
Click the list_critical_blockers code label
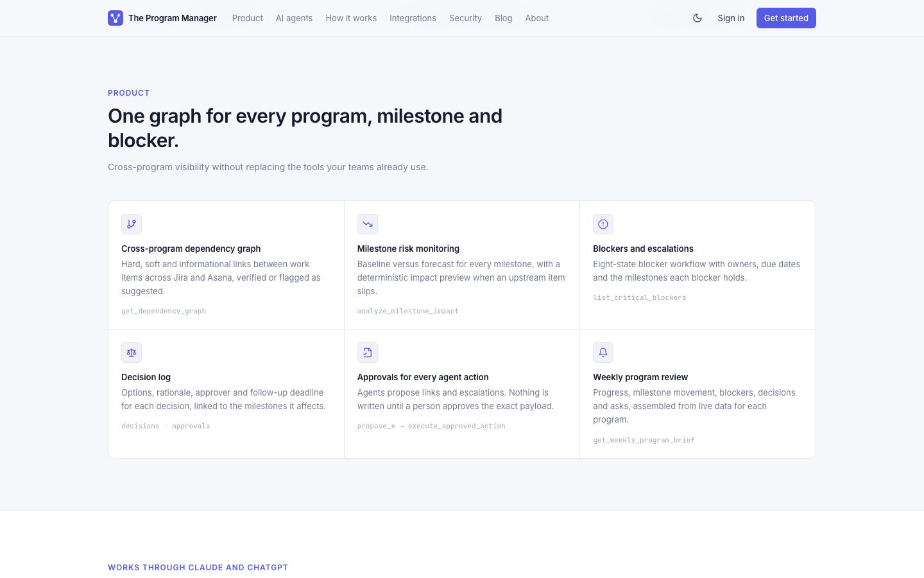[x=640, y=297]
